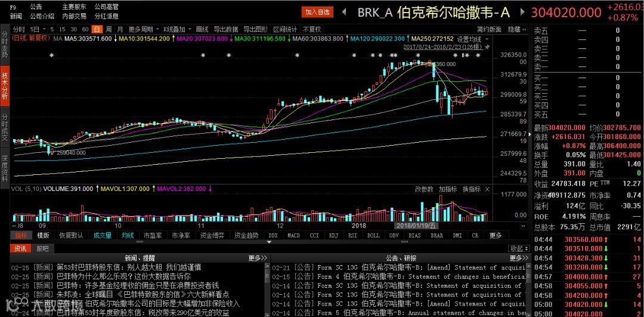
Task: Click the 2018/01/19 date marker on timeline
Action: point(417,226)
